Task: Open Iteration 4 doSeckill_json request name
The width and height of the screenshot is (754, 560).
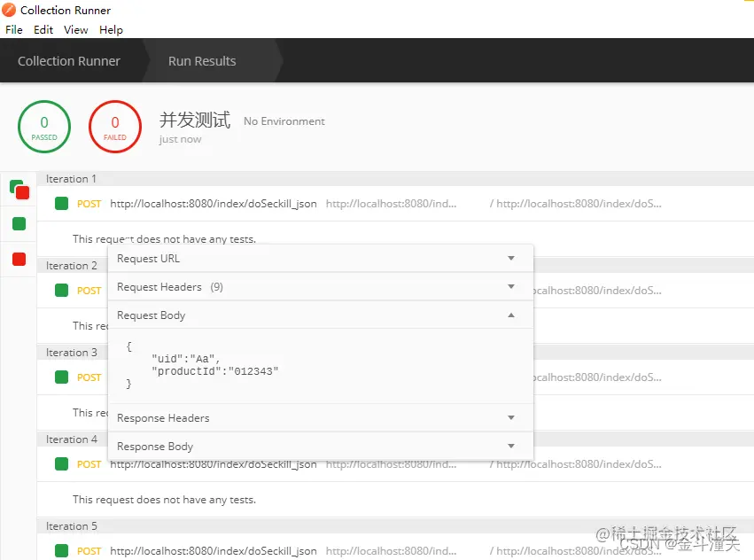Action: coord(214,464)
